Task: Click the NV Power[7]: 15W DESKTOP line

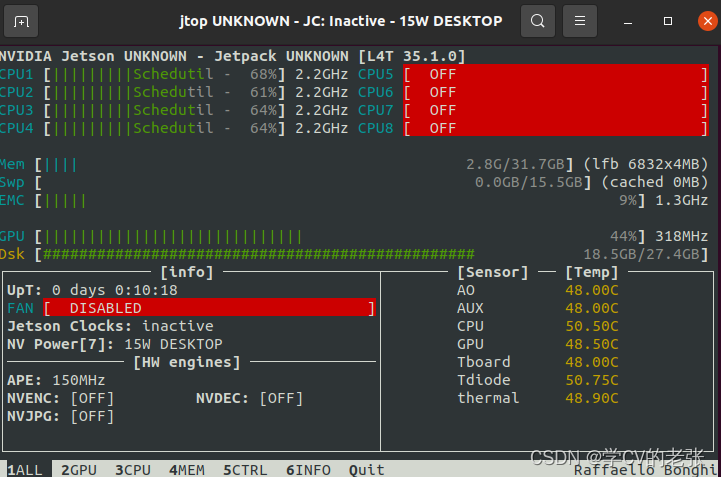Action: [x=115, y=344]
